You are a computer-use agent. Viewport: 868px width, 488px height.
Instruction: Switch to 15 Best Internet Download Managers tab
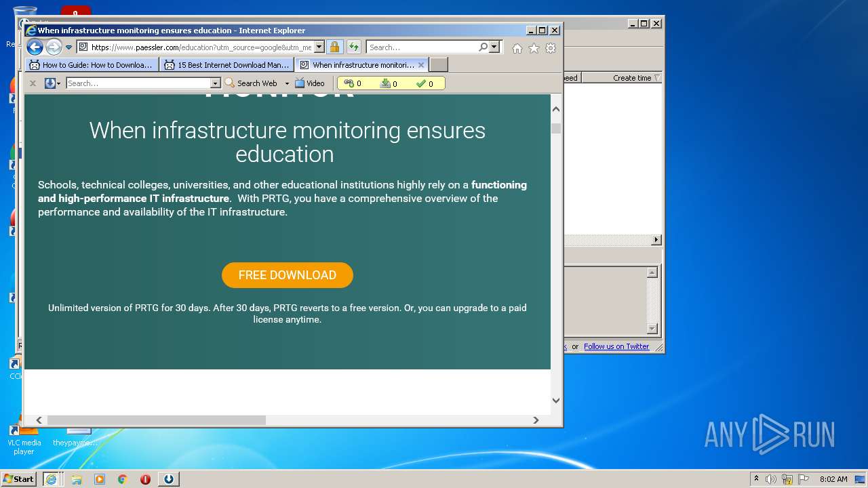[x=227, y=65]
